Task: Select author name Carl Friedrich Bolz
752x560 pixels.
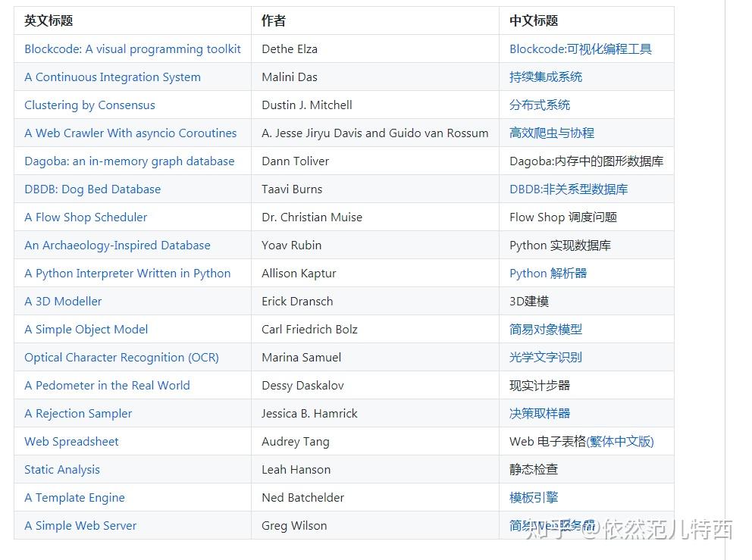Action: 310,330
